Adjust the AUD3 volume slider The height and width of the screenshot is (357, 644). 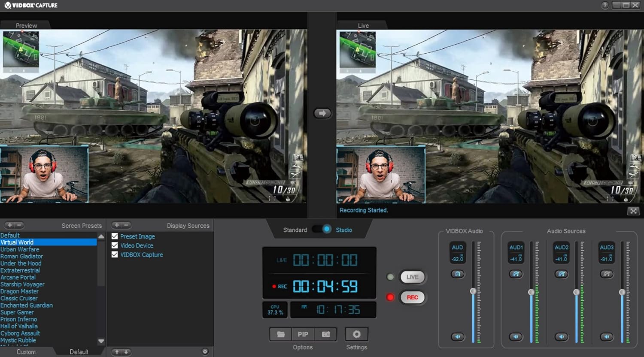622,292
